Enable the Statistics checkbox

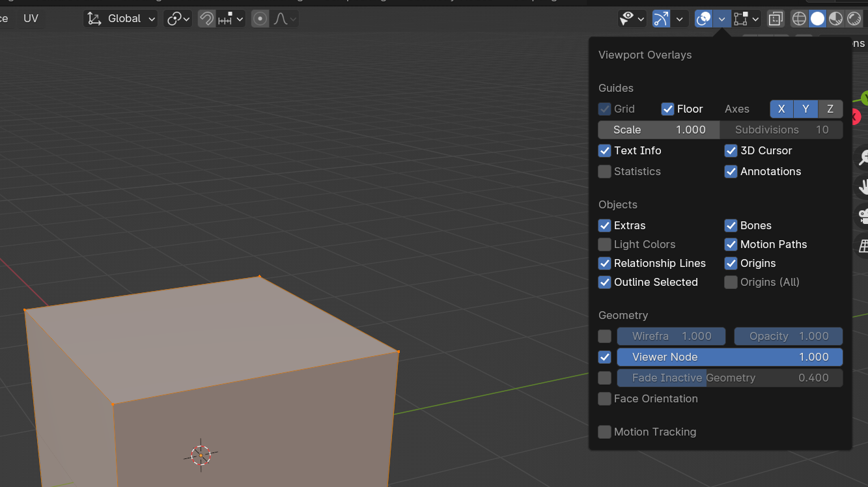(604, 171)
